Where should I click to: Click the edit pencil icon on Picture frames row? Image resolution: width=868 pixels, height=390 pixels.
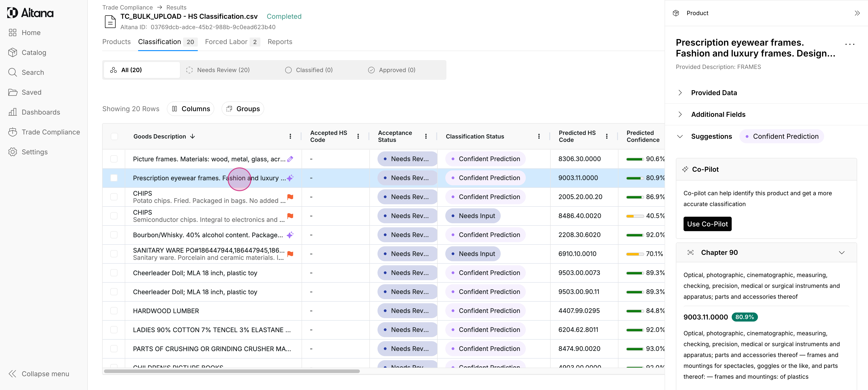[x=290, y=159]
